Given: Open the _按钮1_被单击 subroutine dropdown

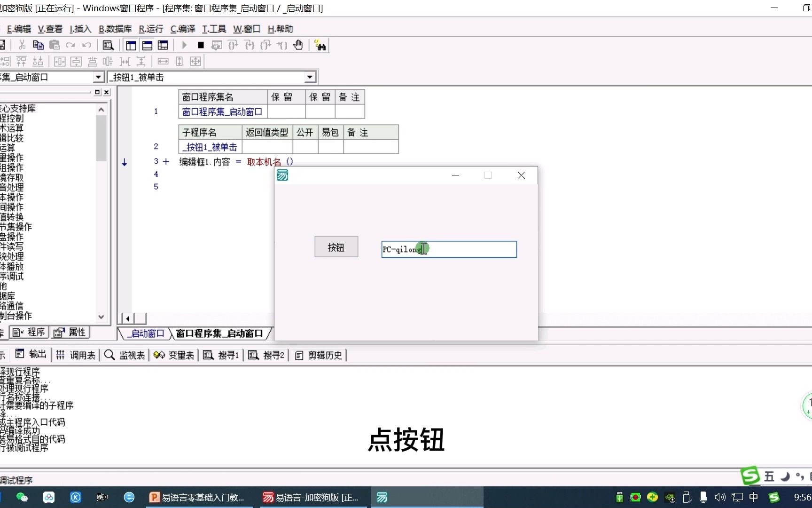Looking at the screenshot, I should tap(309, 77).
